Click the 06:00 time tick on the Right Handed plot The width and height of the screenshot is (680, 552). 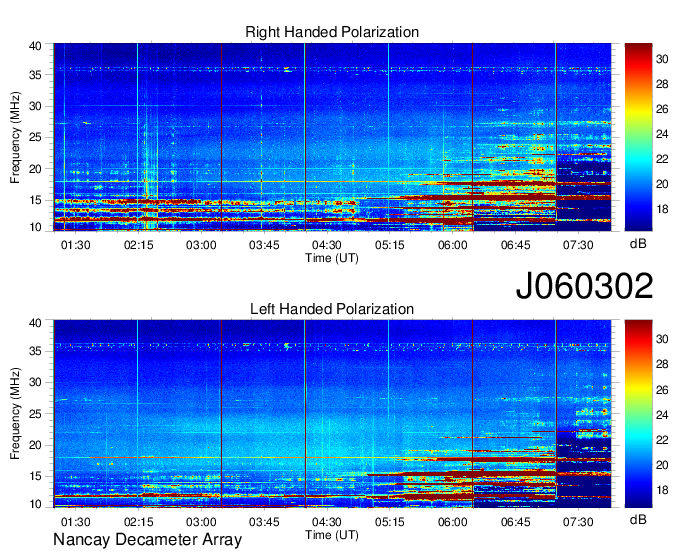click(452, 245)
